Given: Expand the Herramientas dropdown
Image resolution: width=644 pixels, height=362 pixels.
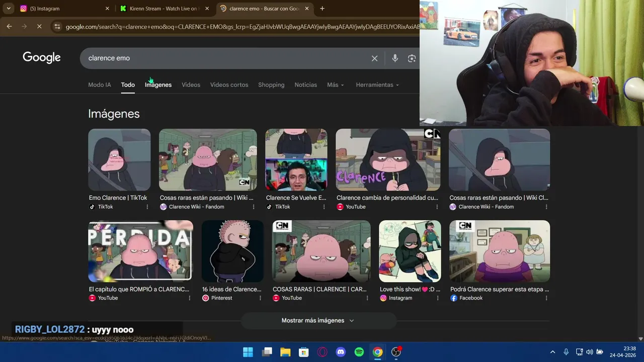Looking at the screenshot, I should click(x=377, y=85).
